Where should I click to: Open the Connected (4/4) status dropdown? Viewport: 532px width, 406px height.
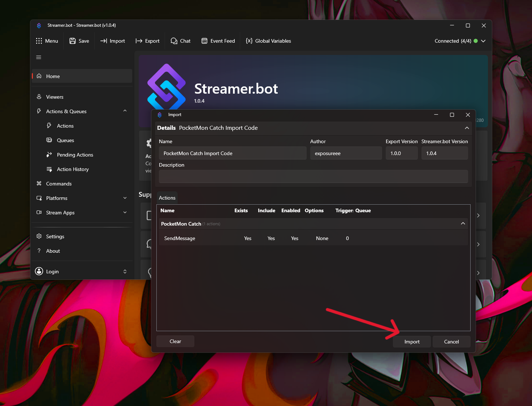click(x=483, y=41)
